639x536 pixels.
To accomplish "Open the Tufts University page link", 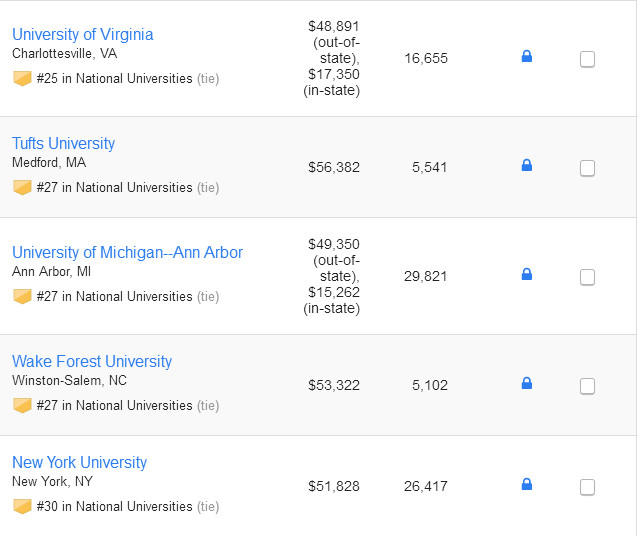I will [63, 144].
